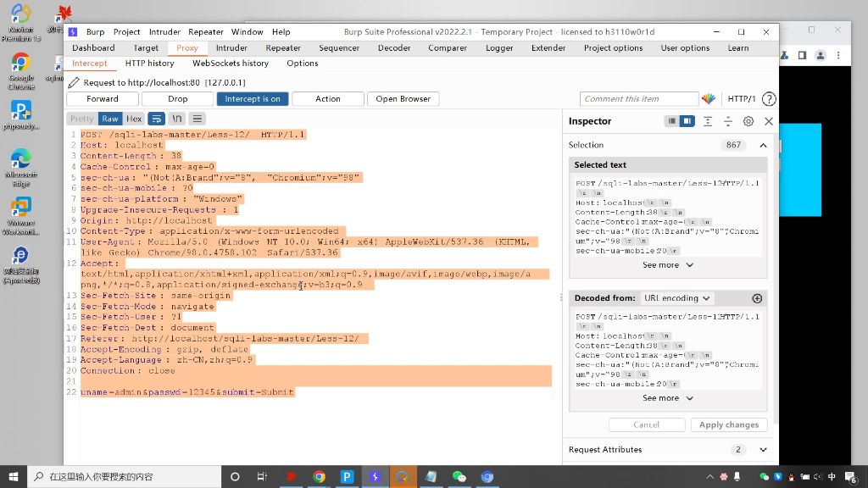This screenshot has width=868, height=488.
Task: Open the Window menu
Action: pyautogui.click(x=247, y=32)
